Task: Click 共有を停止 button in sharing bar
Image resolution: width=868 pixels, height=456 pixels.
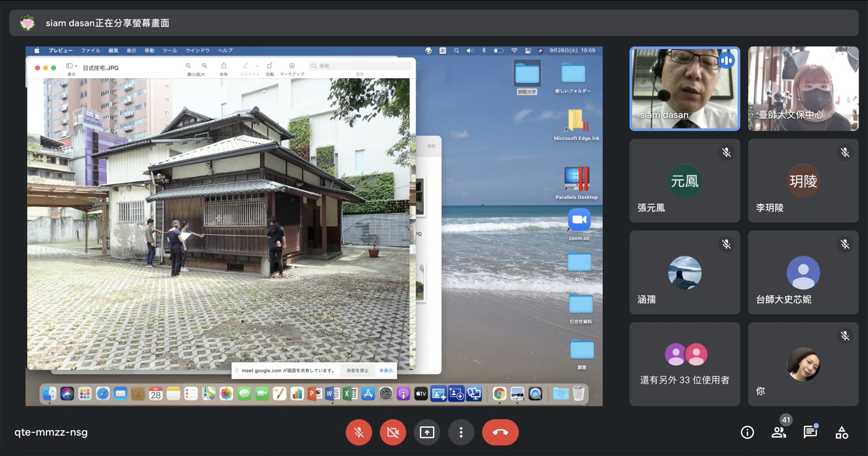Action: click(x=357, y=370)
